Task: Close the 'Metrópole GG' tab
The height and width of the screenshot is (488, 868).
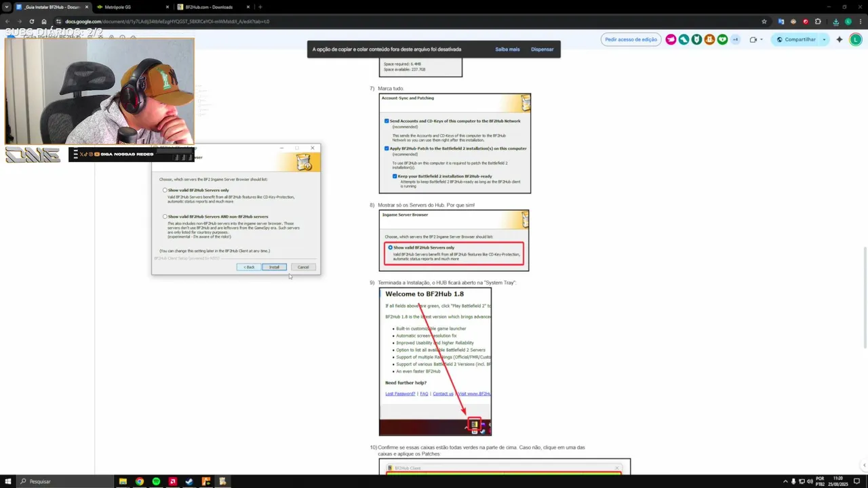Action: click(167, 7)
